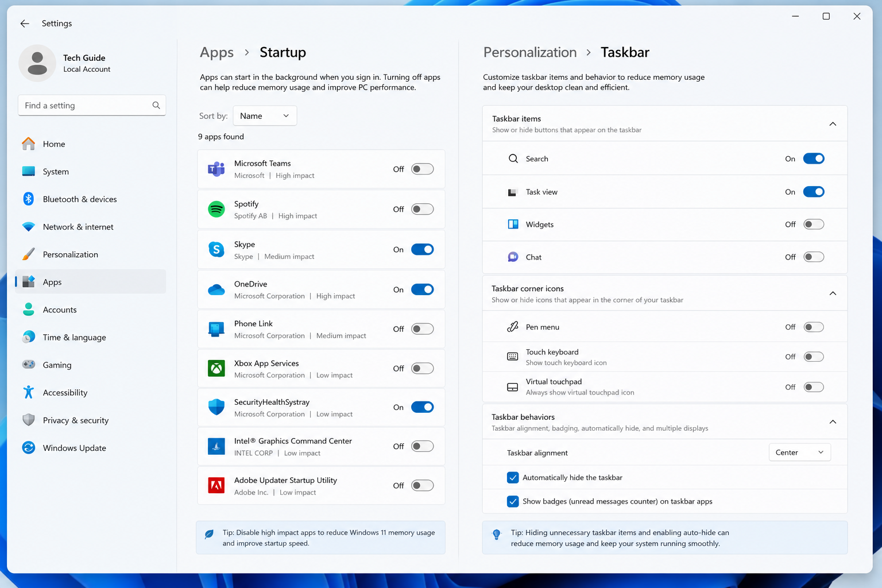This screenshot has height=588, width=882.
Task: Turn on the Widgets taskbar toggle
Action: [814, 224]
